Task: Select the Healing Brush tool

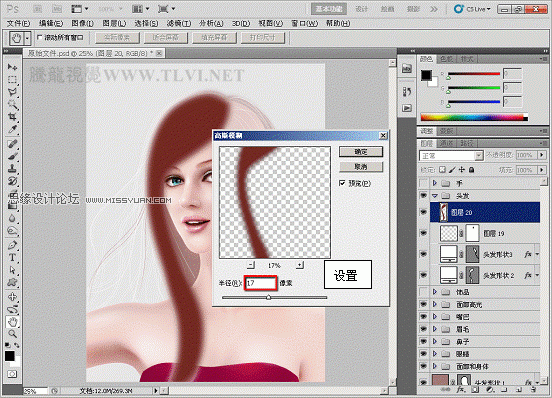Action: pyautogui.click(x=12, y=144)
